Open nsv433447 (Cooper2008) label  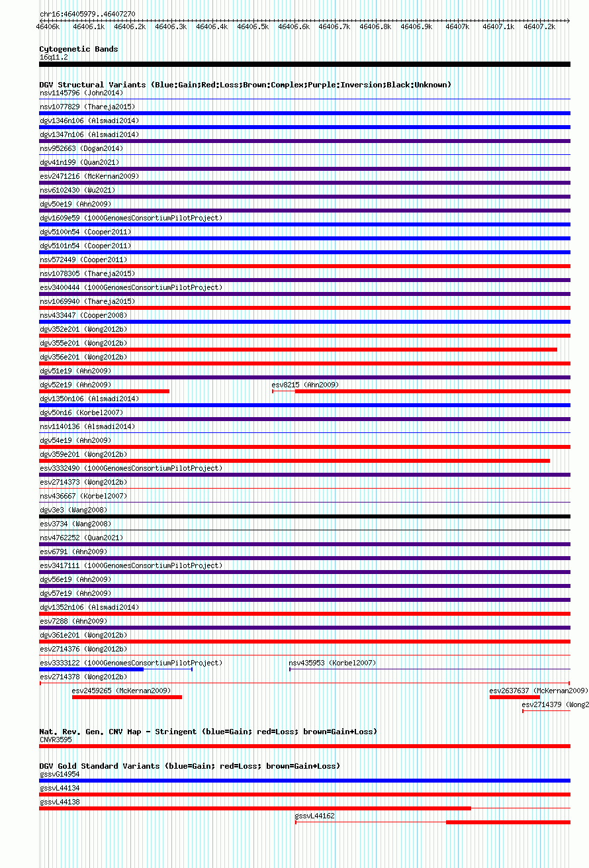tap(83, 315)
